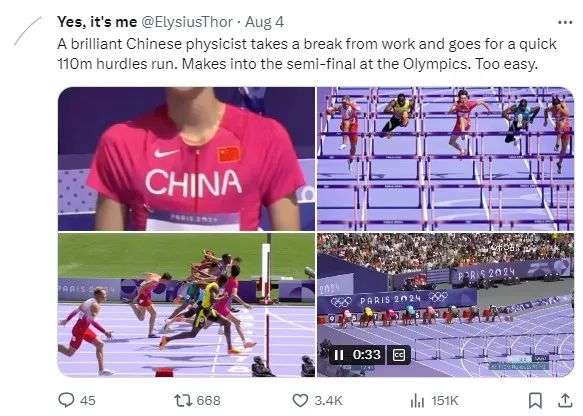Bookmark this tweet
583x416 pixels.
click(x=535, y=400)
